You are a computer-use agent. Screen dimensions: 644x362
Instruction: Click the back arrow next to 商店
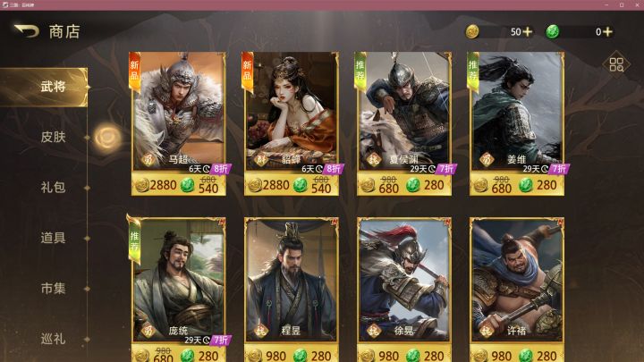27,31
